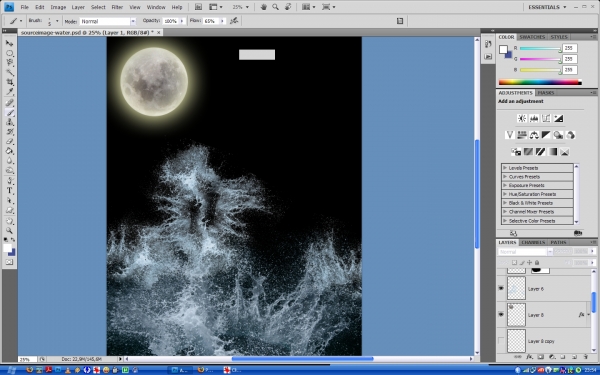Toggle Quick Mask mode in toolbox

[10, 262]
